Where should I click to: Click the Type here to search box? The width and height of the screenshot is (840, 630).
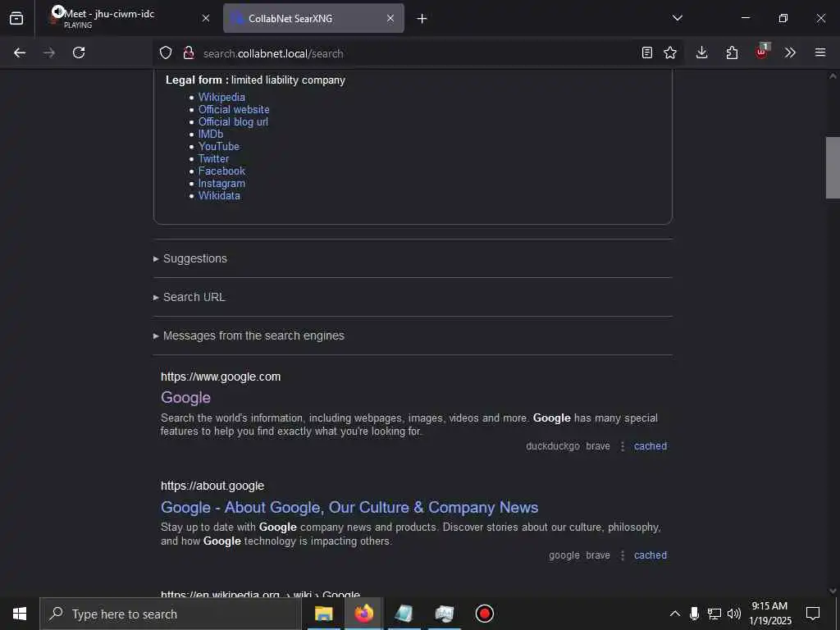[171, 614]
